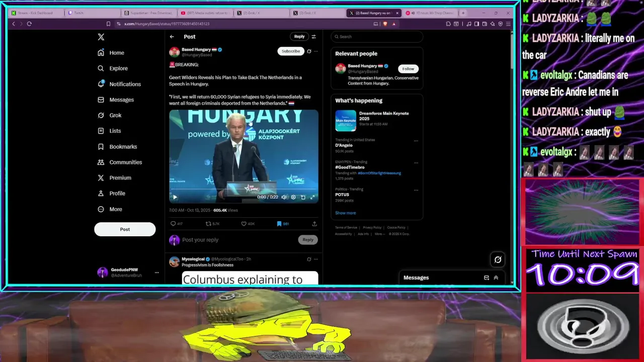Image resolution: width=644 pixels, height=362 pixels.
Task: Go back with the Post header arrow
Action: [172, 37]
